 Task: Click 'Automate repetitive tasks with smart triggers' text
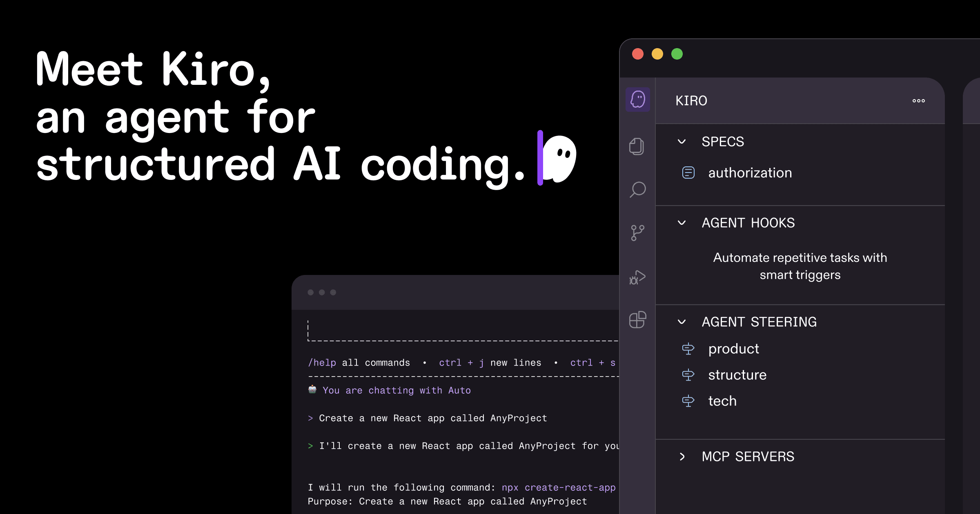tap(800, 266)
